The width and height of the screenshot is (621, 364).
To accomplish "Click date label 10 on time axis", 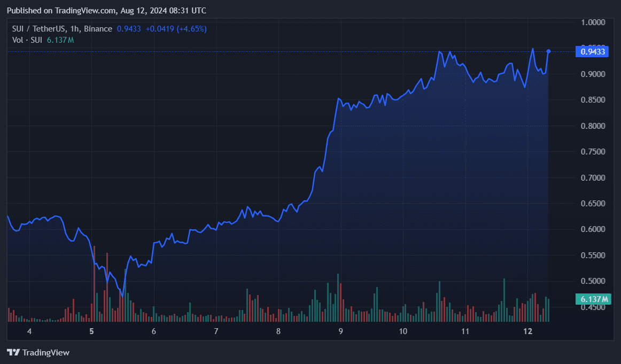I will coord(403,331).
